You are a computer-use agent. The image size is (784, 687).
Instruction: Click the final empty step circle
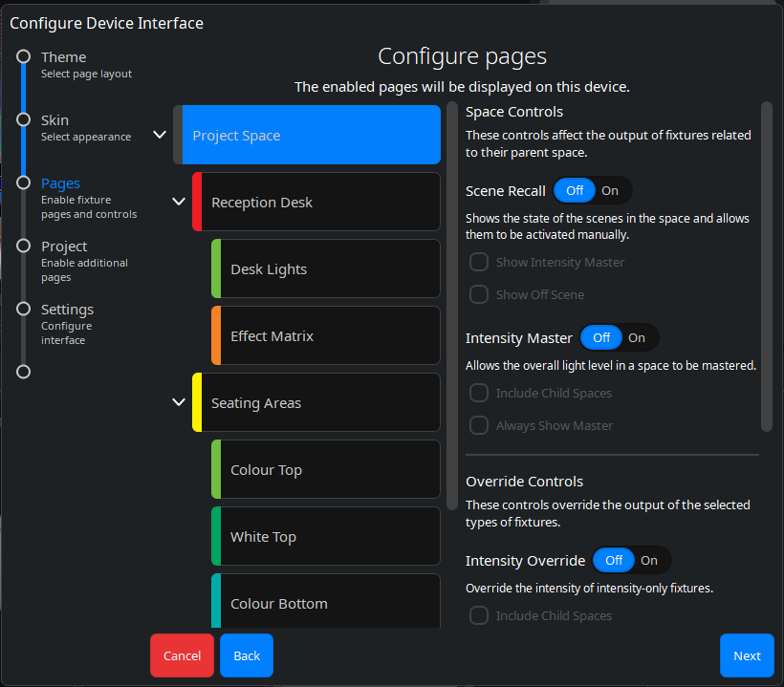pyautogui.click(x=24, y=372)
